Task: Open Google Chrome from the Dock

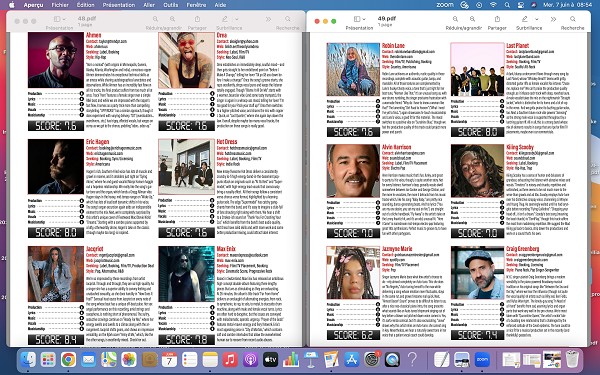Action: click(x=68, y=359)
